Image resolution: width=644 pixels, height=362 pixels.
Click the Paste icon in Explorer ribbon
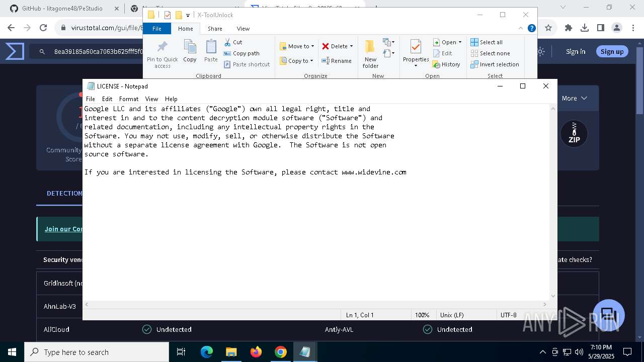point(211,51)
